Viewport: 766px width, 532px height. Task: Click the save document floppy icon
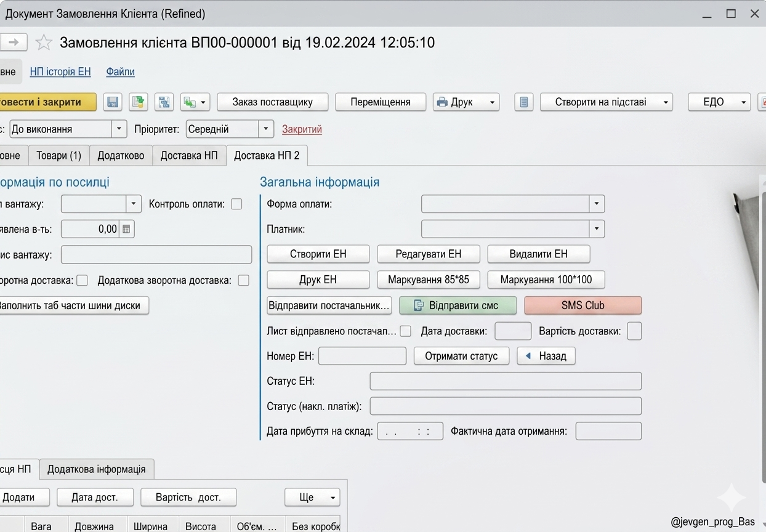click(113, 102)
